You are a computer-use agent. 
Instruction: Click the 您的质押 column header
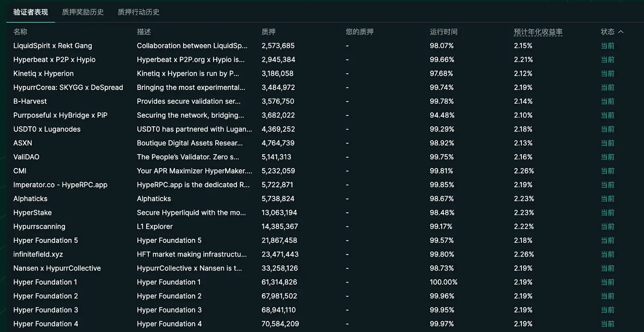coord(359,32)
